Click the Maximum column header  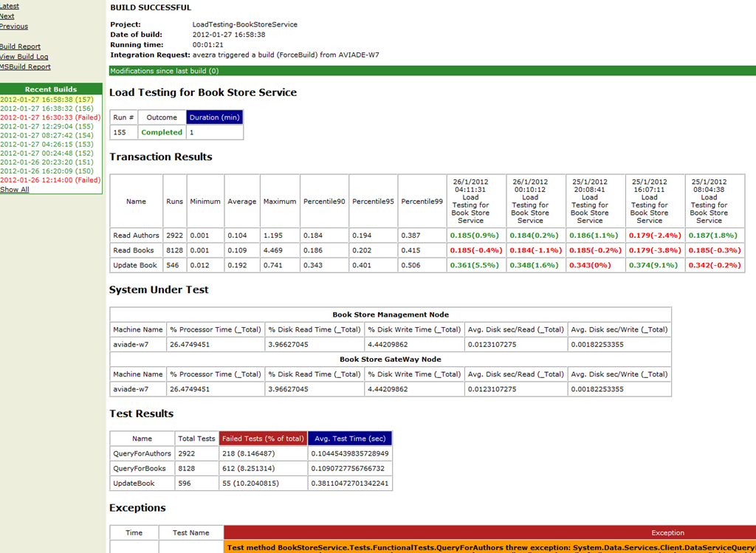[280, 202]
